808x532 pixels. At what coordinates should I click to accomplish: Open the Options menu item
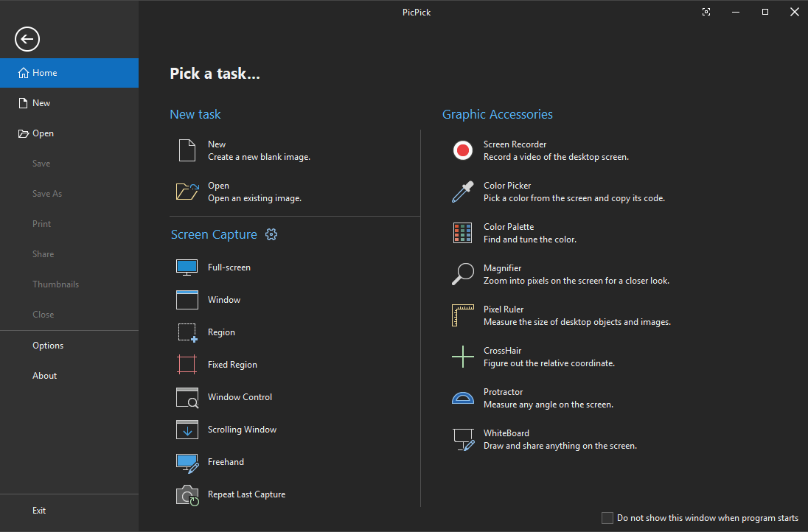[x=48, y=346]
